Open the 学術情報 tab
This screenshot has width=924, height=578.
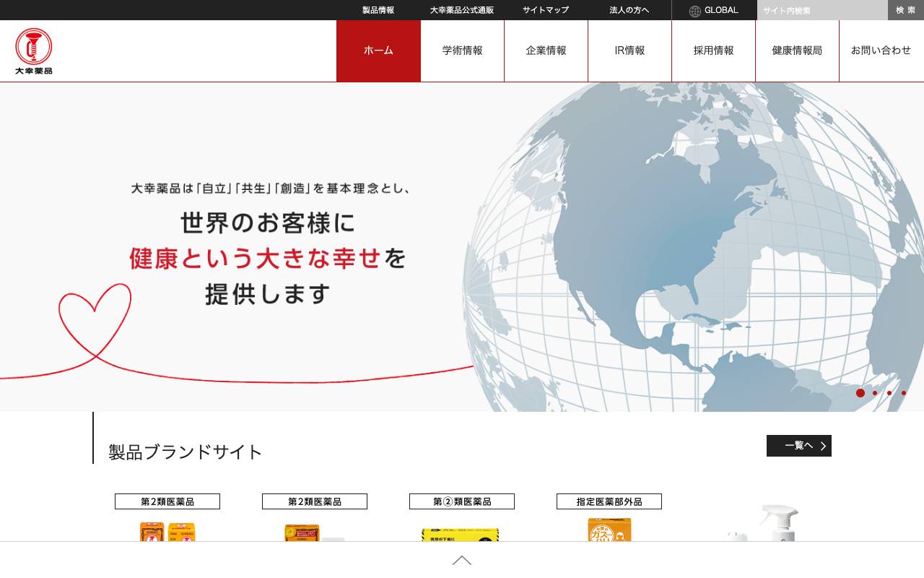[462, 51]
